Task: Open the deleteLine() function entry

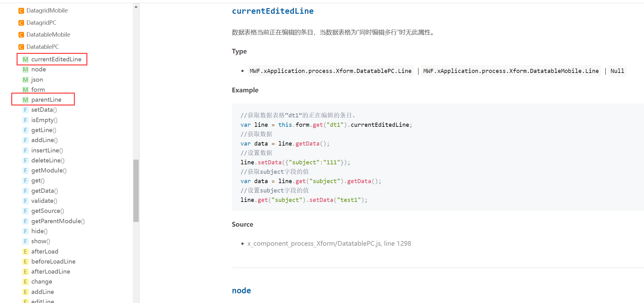Action: point(48,161)
